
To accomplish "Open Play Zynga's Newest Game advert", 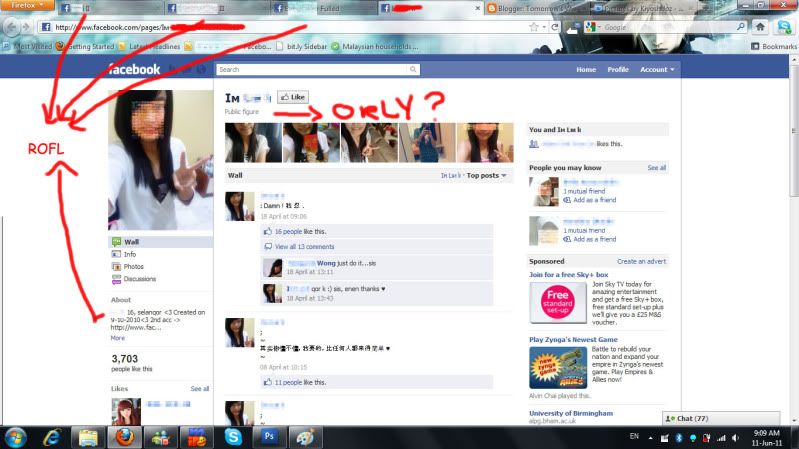I will (x=573, y=339).
